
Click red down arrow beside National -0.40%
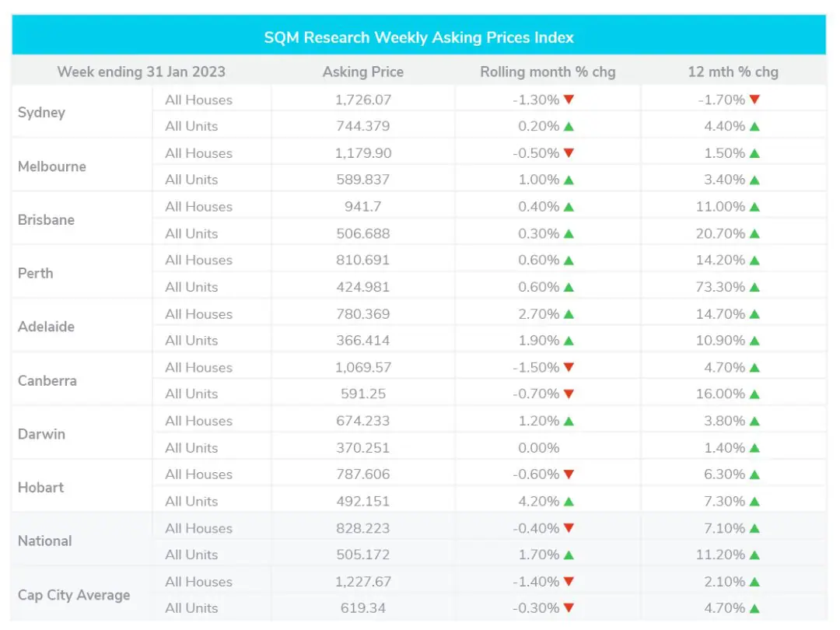(569, 528)
